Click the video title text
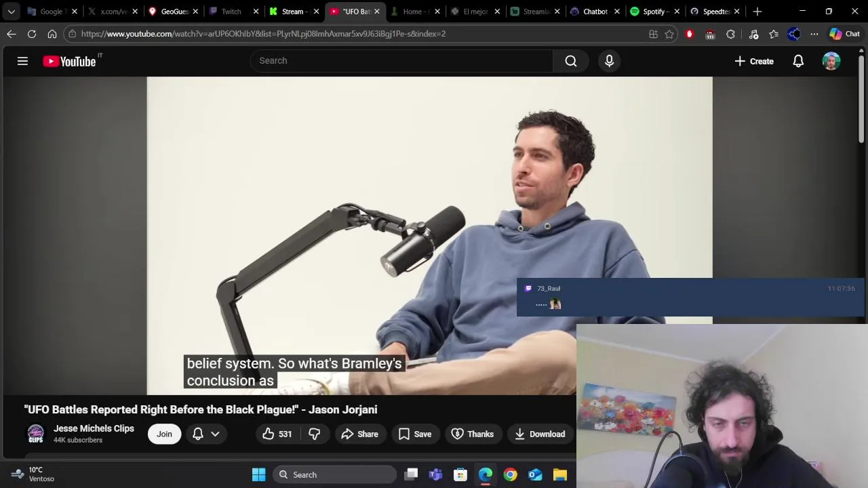Image resolution: width=868 pixels, height=488 pixels. coord(201,409)
